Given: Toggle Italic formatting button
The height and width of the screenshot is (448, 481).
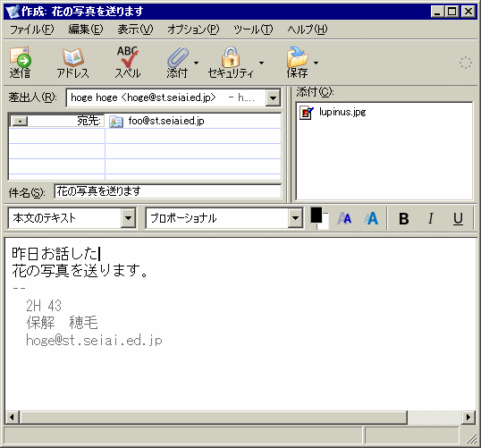Looking at the screenshot, I should pyautogui.click(x=431, y=219).
